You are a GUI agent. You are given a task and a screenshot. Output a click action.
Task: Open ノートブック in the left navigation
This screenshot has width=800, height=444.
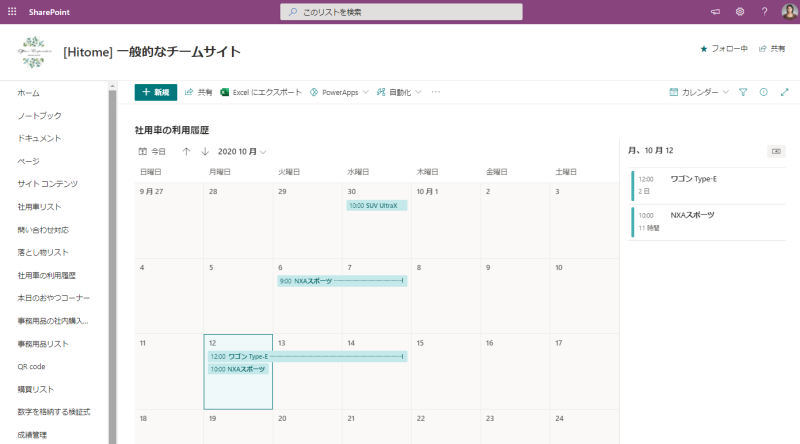click(x=39, y=116)
